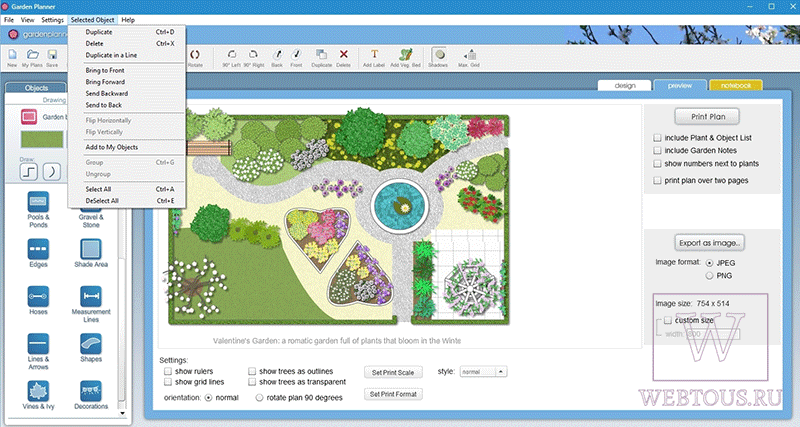Select the Add Label tool
The height and width of the screenshot is (427, 800).
coord(374,54)
